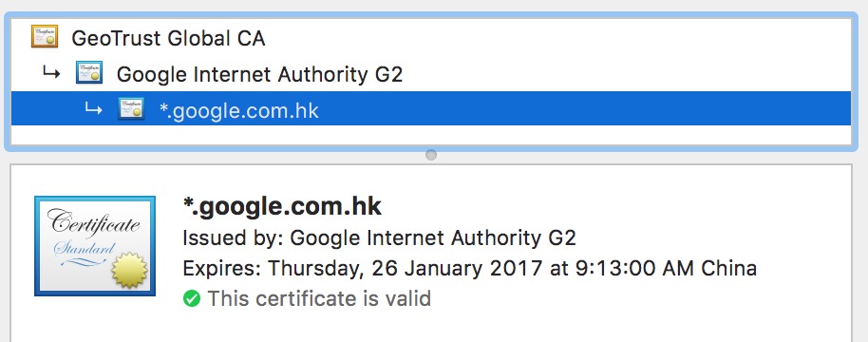Click the small *.google.com.hk certificate icon

(x=131, y=108)
